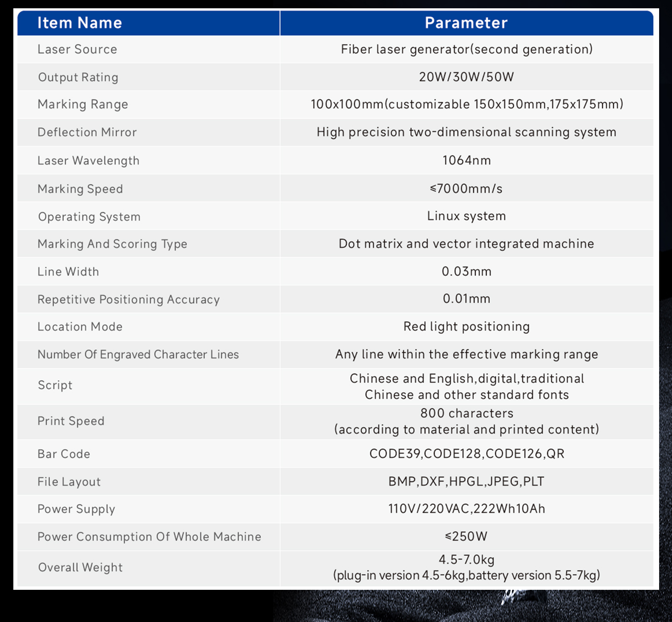Select the 'Output Rating' label
Image resolution: width=672 pixels, height=622 pixels.
[78, 77]
